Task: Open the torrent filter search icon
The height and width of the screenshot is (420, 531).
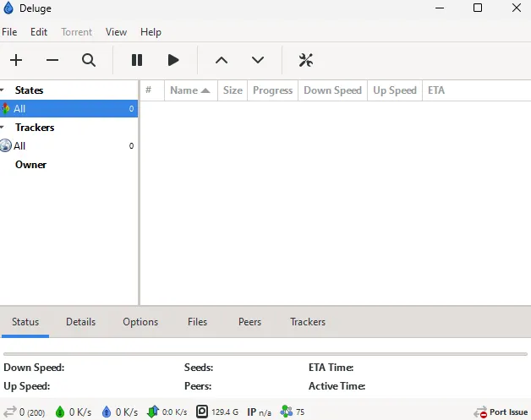Action: tap(89, 60)
